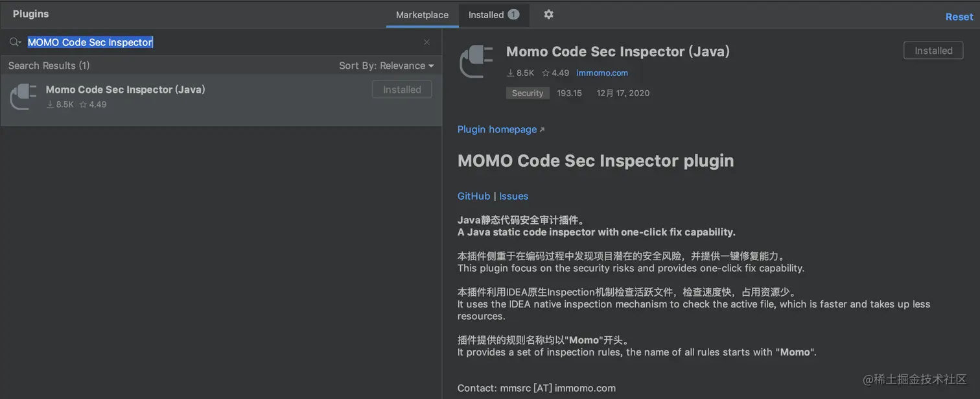Switch to the Marketplace tab
Viewport: 980px width, 399px height.
coord(422,14)
